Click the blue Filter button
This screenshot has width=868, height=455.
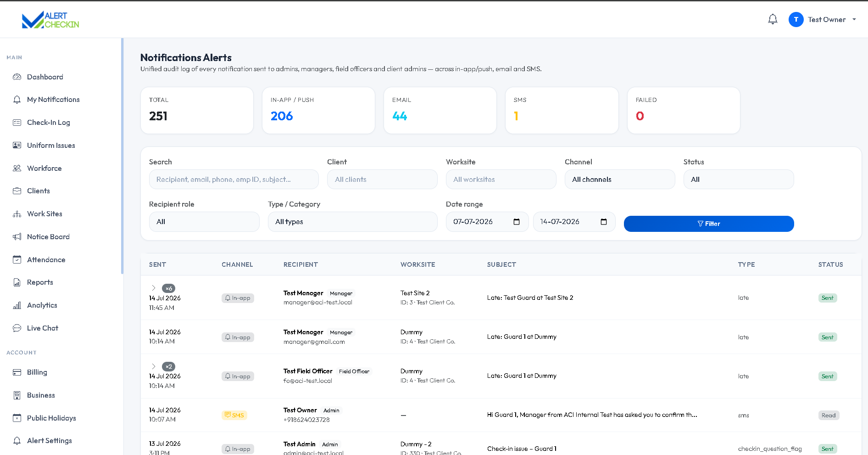point(709,224)
